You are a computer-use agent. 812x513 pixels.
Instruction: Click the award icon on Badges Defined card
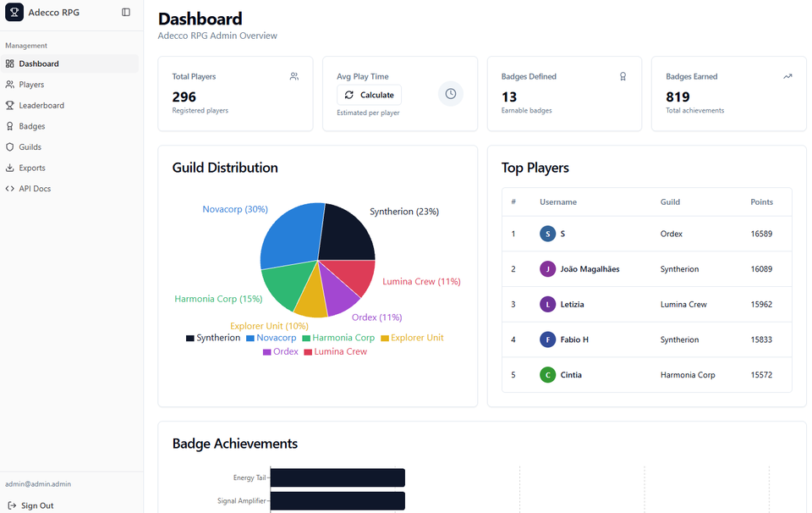(623, 76)
